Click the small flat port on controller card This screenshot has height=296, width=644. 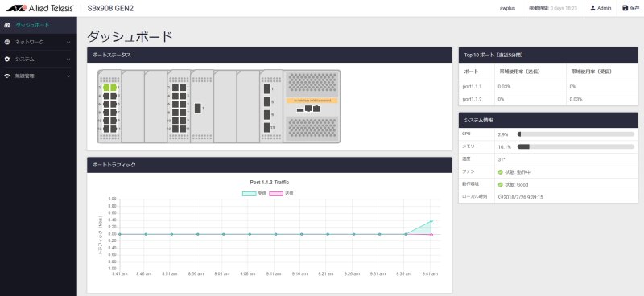(300, 110)
